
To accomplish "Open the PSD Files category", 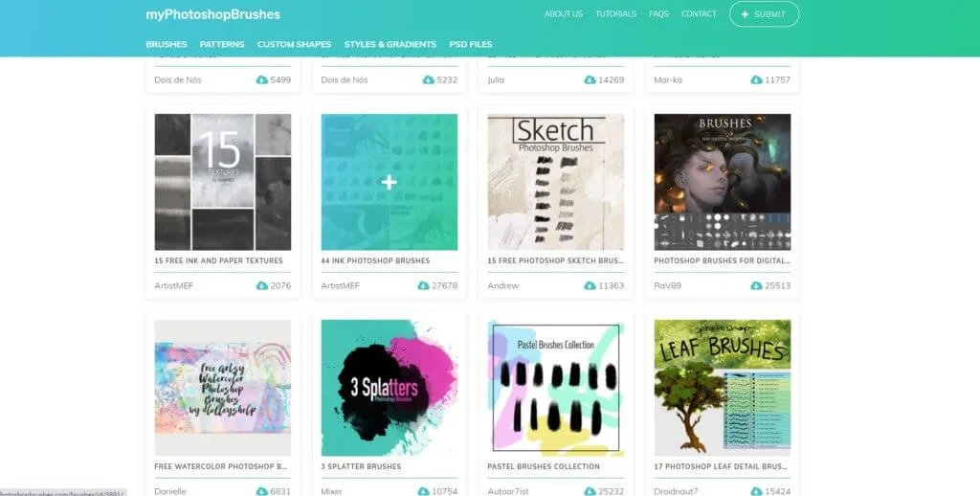I will pos(471,44).
